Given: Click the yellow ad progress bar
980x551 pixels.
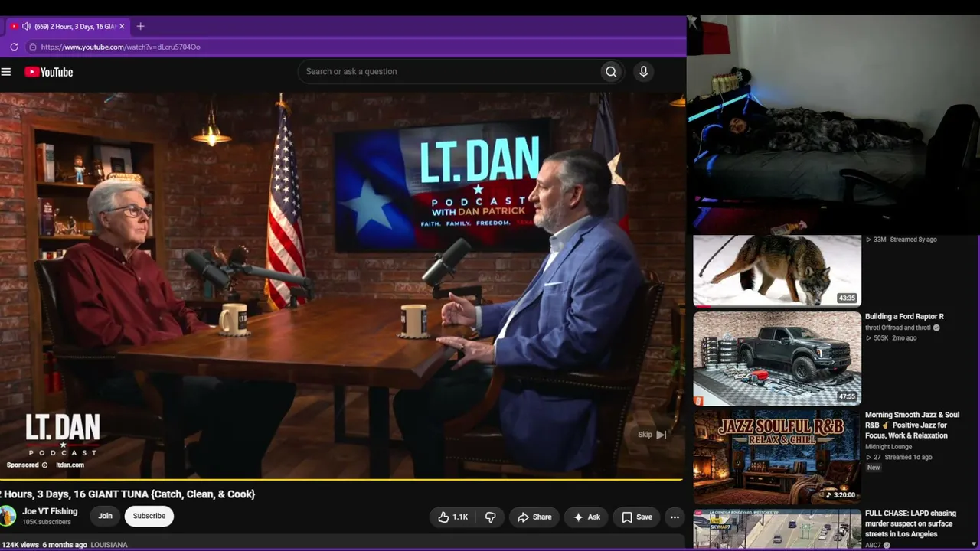Looking at the screenshot, I should coord(341,480).
